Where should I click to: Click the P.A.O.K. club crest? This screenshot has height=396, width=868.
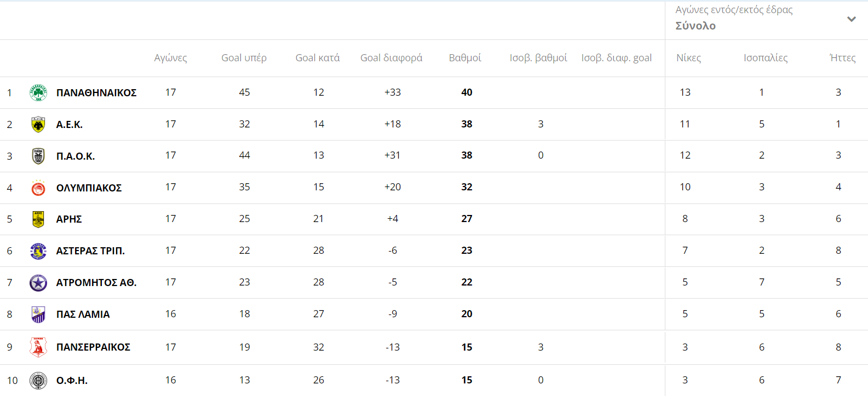coord(38,156)
